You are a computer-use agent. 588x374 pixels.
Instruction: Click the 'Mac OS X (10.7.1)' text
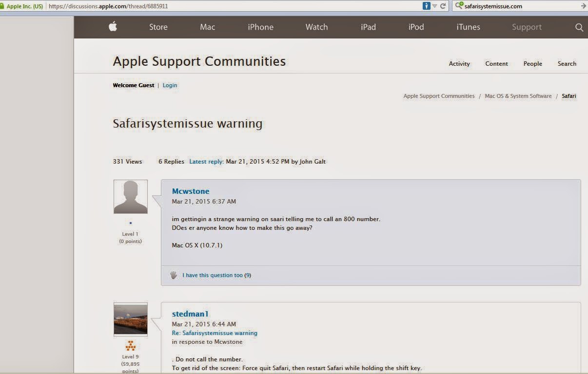[197, 245]
